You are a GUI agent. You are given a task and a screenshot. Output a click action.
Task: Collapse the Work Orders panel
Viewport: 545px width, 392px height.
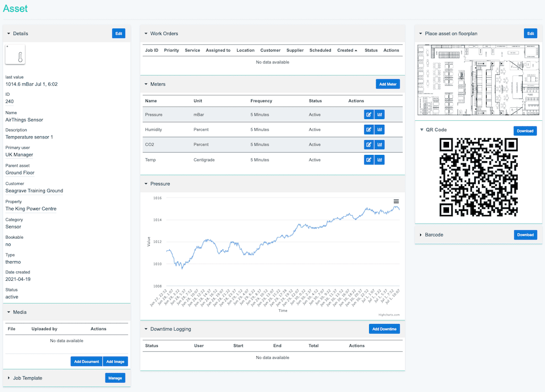(x=146, y=33)
